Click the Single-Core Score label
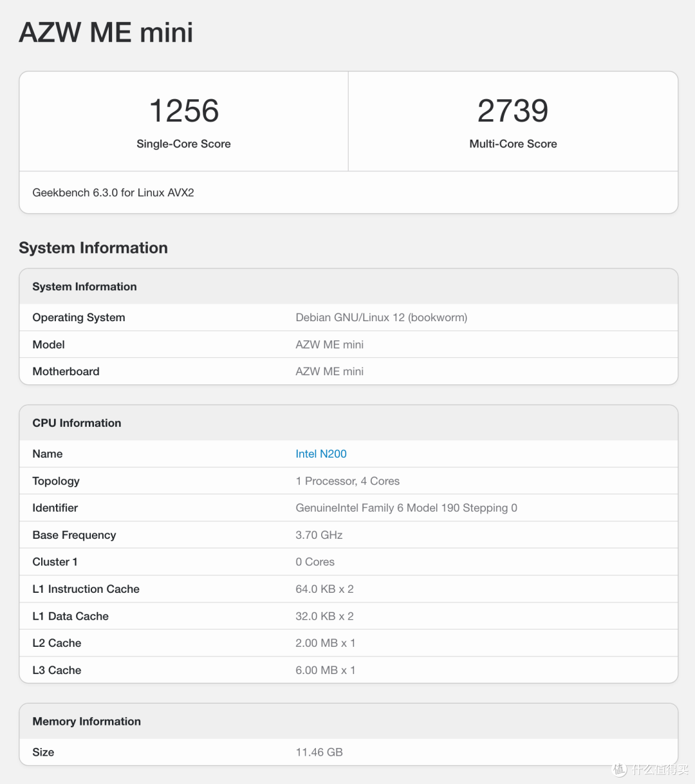 coord(183,144)
